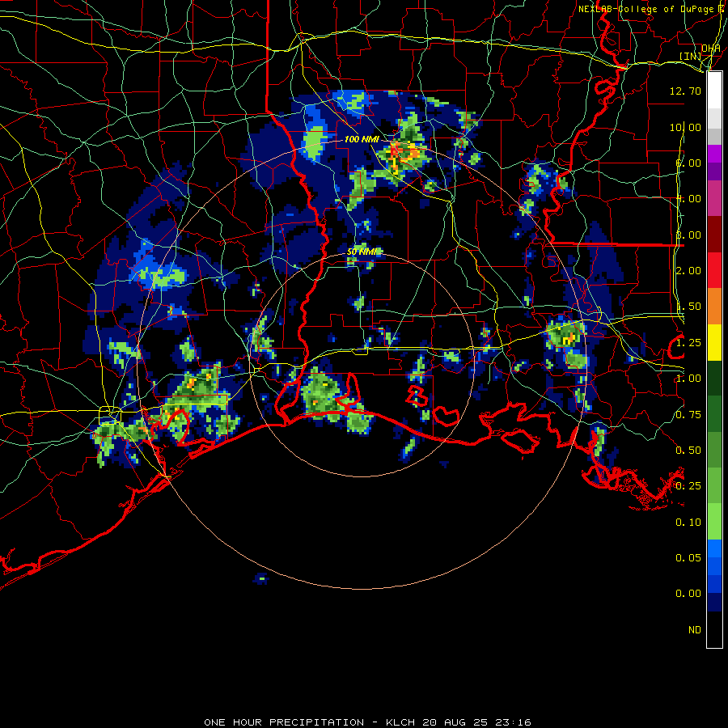Pick the light gray legend swatch
The image size is (728, 728).
pyautogui.click(x=714, y=118)
